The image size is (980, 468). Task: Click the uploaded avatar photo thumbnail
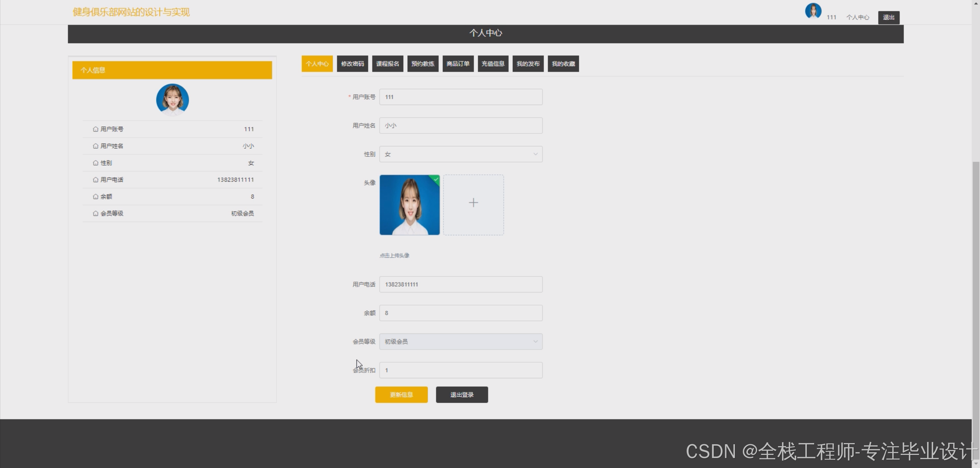(409, 205)
